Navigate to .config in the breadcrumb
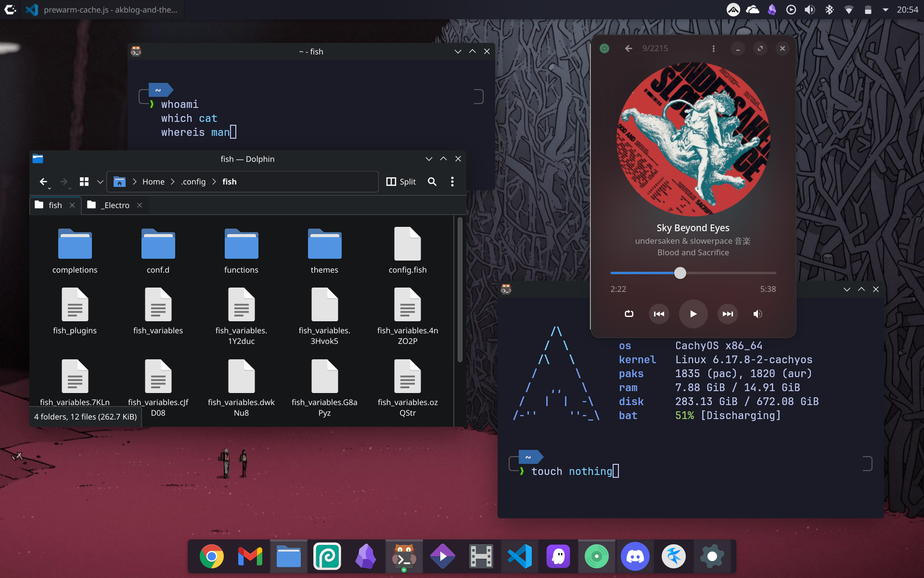 coord(193,182)
